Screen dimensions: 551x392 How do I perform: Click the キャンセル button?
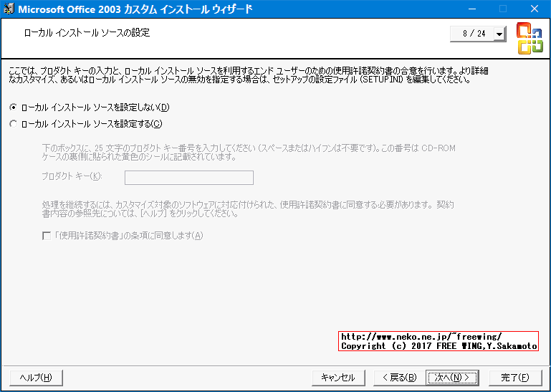(x=338, y=378)
